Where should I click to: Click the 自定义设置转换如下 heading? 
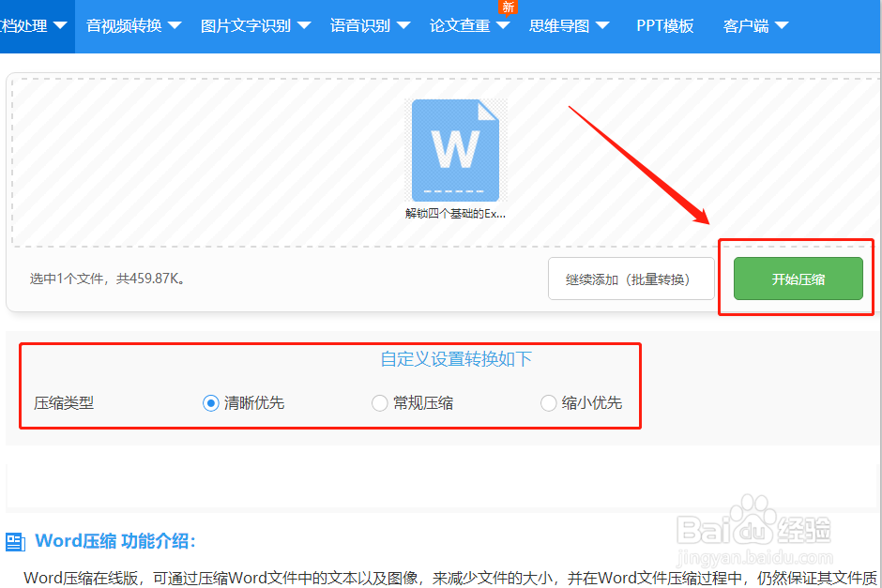coord(456,358)
